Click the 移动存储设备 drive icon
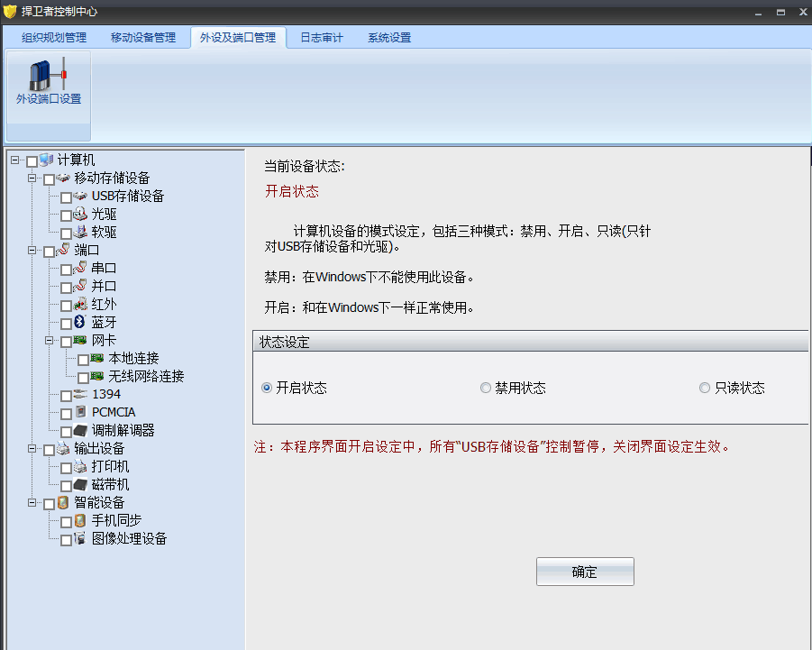 pos(63,179)
